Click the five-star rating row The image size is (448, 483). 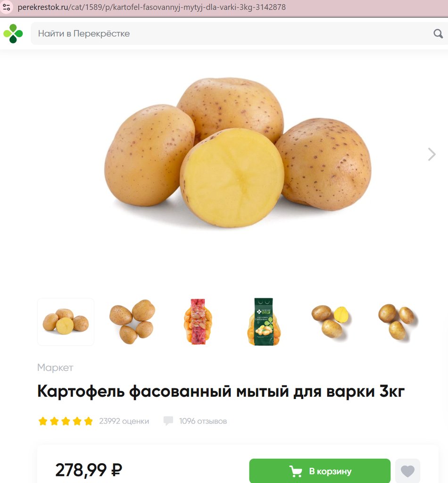66,421
